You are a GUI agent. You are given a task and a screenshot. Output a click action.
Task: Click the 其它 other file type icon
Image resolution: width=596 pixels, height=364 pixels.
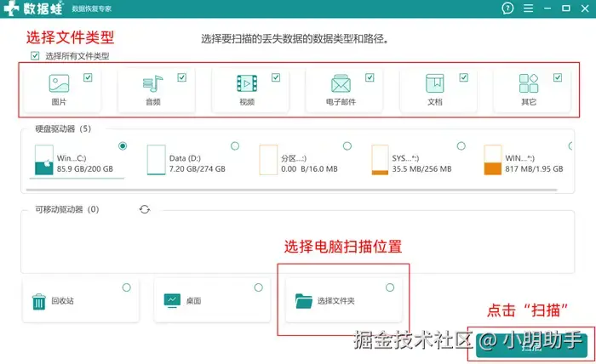click(x=529, y=83)
